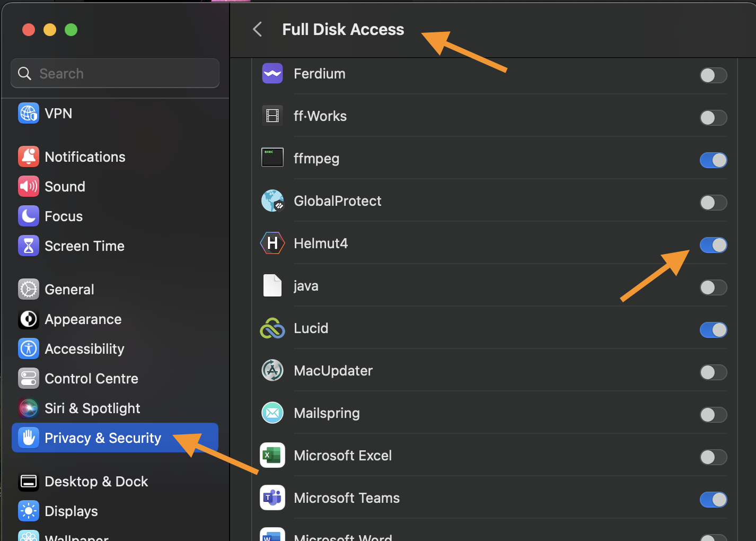Click the Lucid app icon
The height and width of the screenshot is (541, 756).
pos(272,328)
